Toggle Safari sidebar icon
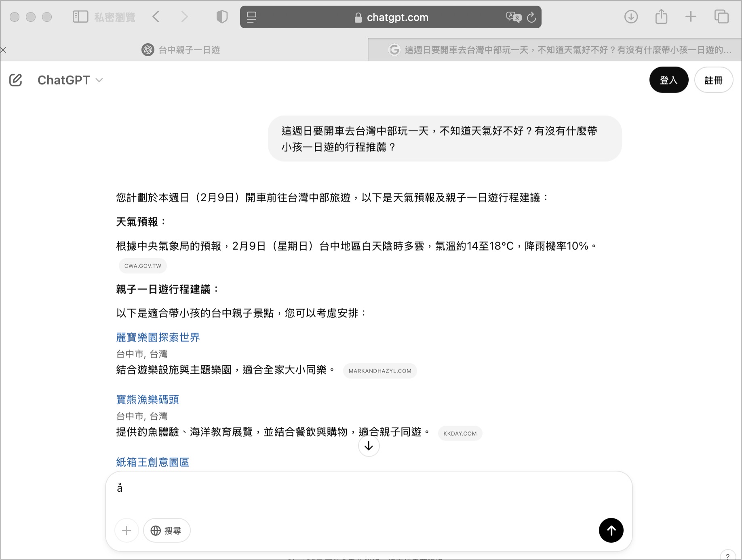The image size is (742, 560). click(x=80, y=17)
